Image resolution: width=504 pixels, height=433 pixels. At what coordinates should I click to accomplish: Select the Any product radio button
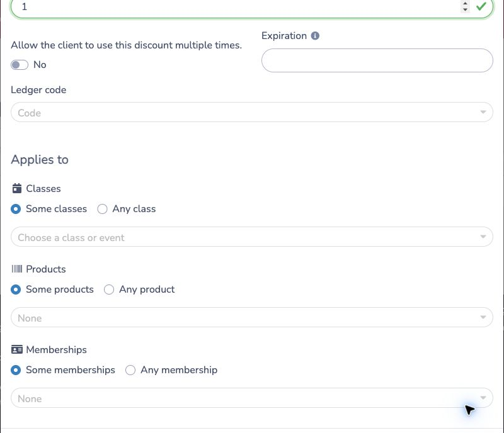[x=109, y=290]
